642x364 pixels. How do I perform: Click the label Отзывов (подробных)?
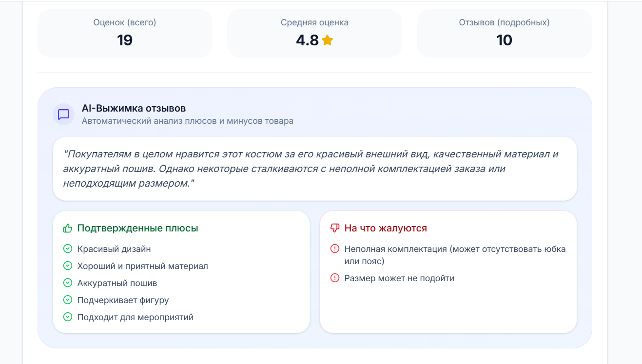(504, 22)
